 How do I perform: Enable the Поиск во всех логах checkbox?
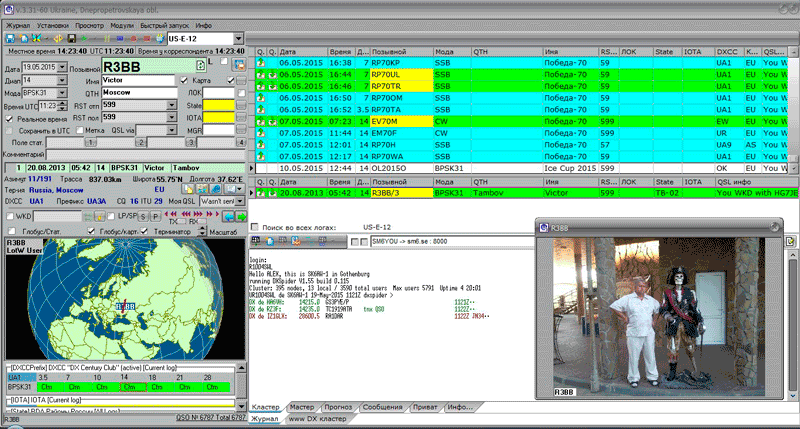point(255,227)
